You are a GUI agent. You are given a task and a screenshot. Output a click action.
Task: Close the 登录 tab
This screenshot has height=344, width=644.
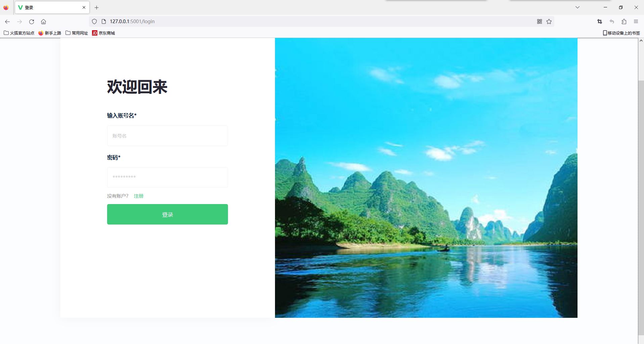(x=84, y=7)
